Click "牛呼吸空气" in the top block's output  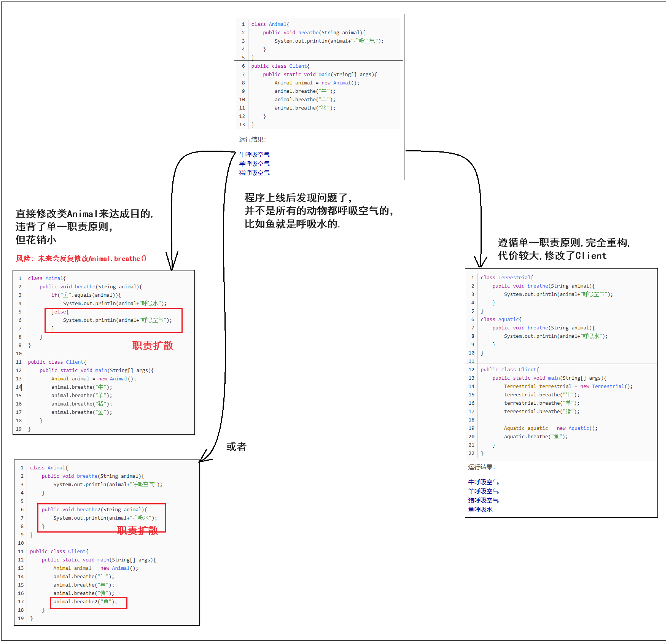(254, 155)
